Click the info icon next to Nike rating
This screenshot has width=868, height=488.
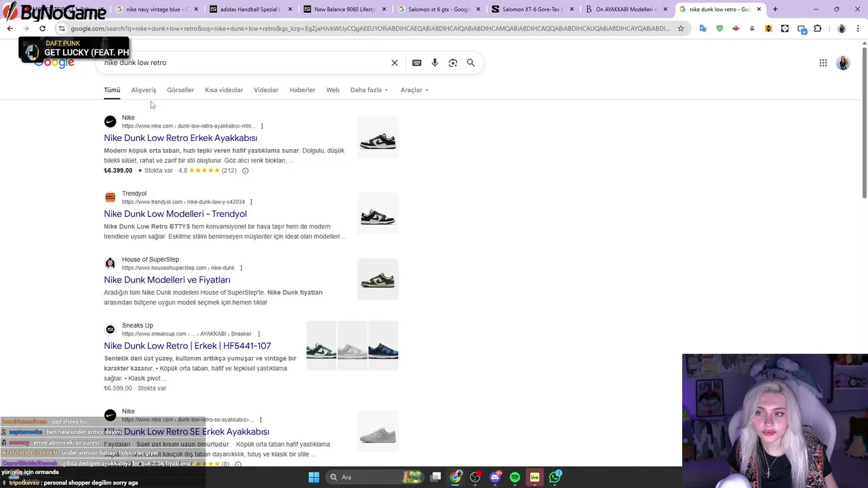(x=245, y=171)
